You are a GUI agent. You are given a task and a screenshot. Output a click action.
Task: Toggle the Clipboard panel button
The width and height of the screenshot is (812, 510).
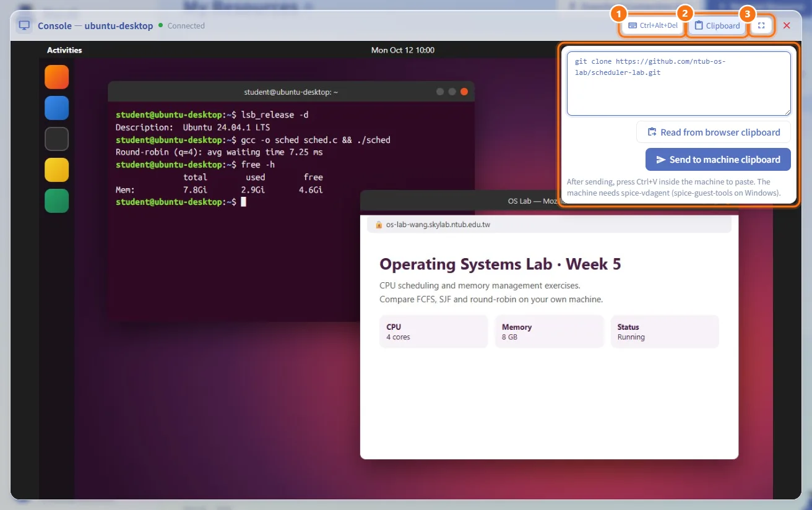717,26
